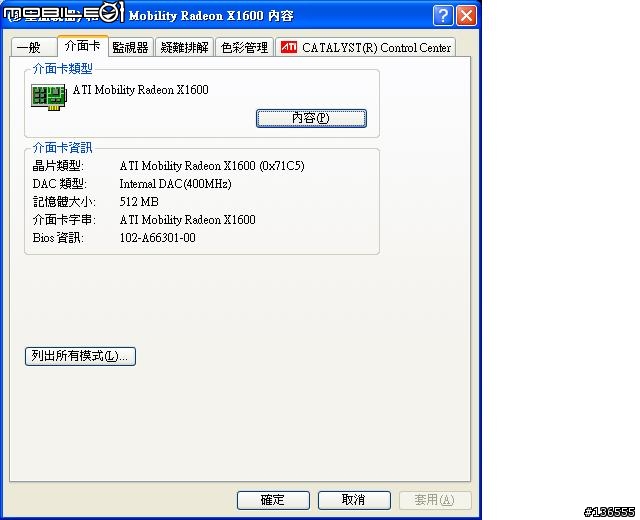Click 列出所有模式(L)... button
640x520 pixels.
coord(80,356)
